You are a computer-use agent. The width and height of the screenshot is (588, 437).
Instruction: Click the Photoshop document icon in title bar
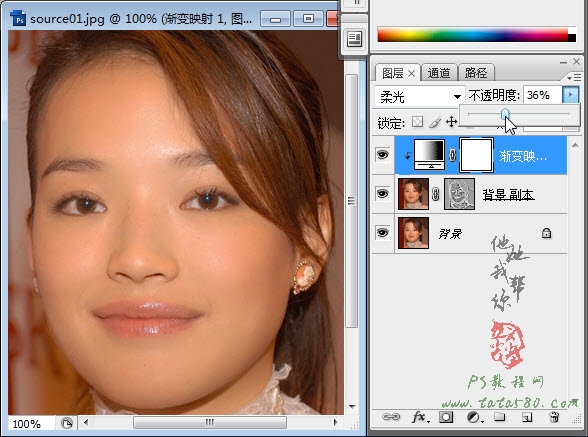(x=18, y=18)
